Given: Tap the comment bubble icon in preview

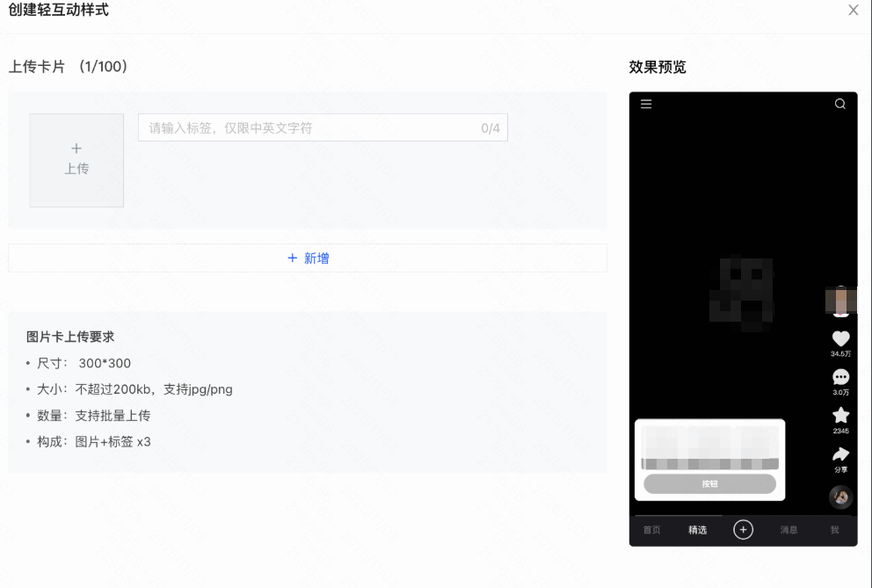Looking at the screenshot, I should click(840, 377).
